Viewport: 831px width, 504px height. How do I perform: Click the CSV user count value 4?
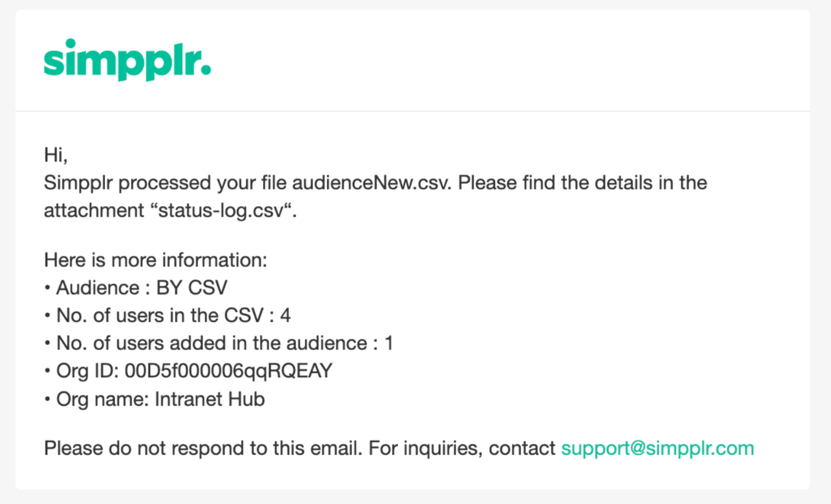(286, 316)
